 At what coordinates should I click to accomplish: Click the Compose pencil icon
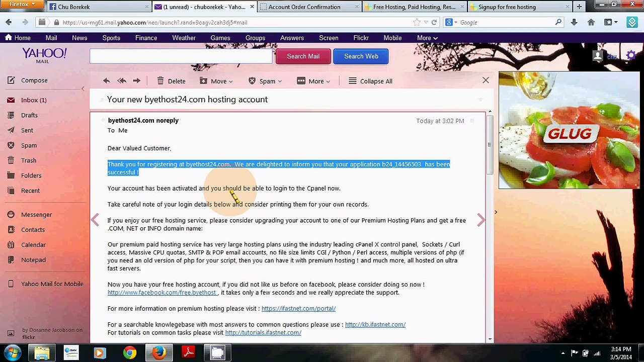(x=11, y=80)
